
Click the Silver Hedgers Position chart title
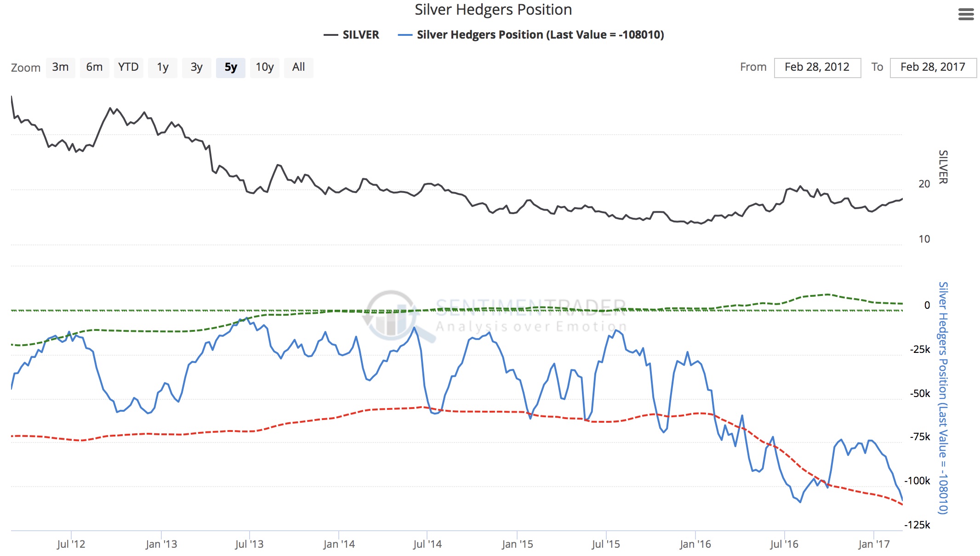[x=493, y=10]
